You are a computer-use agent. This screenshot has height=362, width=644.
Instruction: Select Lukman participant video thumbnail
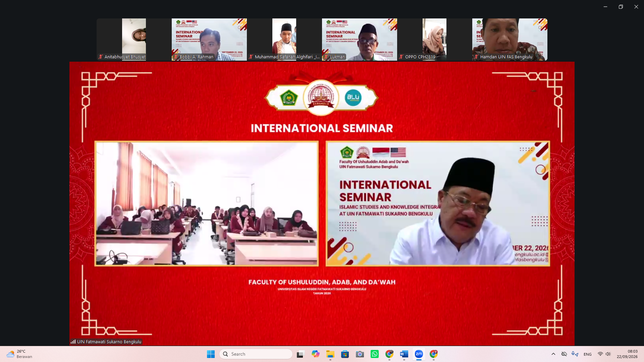tap(359, 40)
